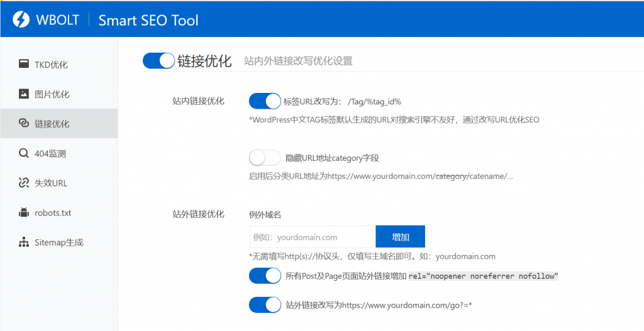Click the TKD优化 card icon
This screenshot has width=644, height=331.
pos(24,64)
